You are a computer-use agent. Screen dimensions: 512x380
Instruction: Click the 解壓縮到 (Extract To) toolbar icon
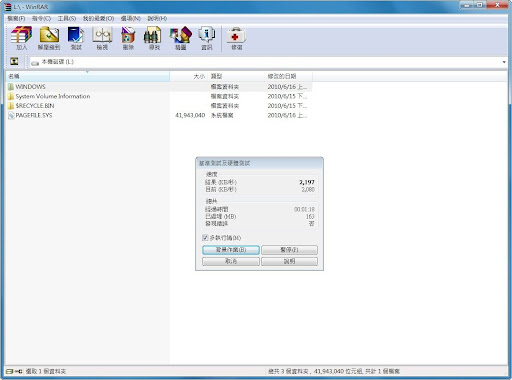49,38
